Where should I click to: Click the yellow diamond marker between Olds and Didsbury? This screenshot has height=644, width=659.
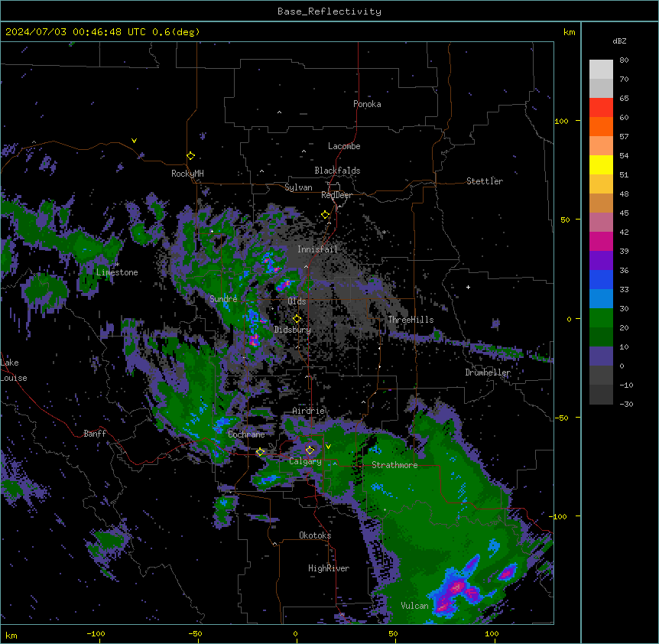click(297, 319)
